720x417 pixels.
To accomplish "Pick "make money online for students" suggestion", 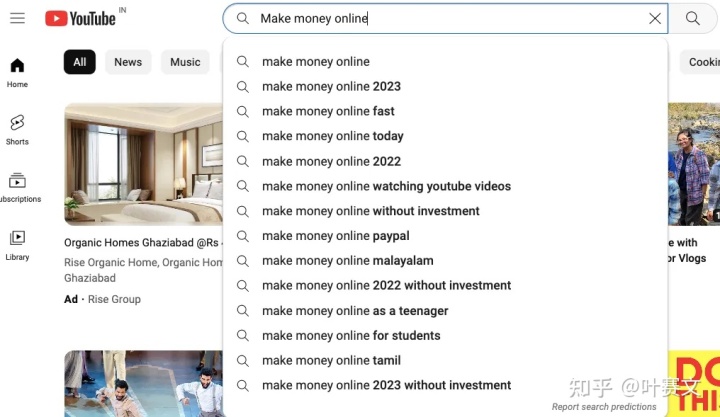I will pyautogui.click(x=351, y=336).
